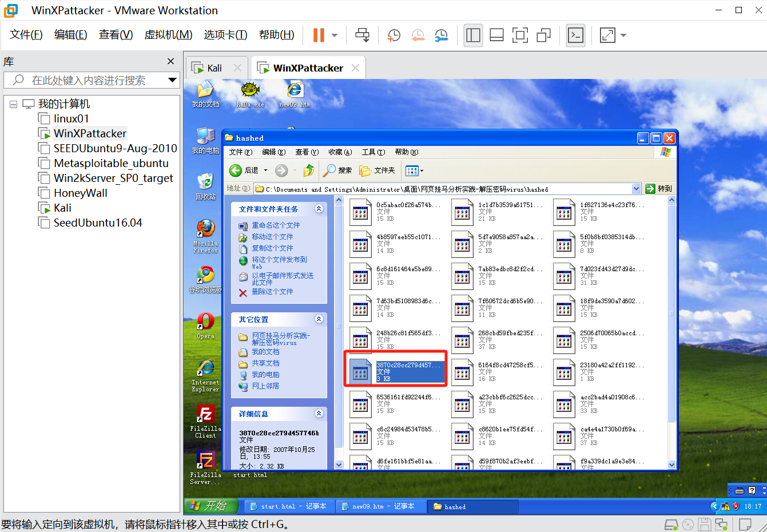Open Mozilla Firefox desktop icon
Screen dimensions: 767x532
205,236
